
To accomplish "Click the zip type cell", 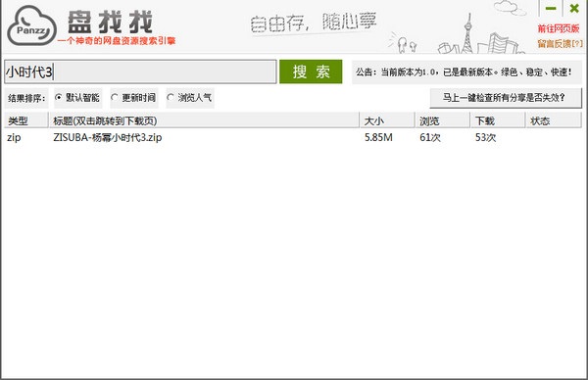I will (14, 137).
